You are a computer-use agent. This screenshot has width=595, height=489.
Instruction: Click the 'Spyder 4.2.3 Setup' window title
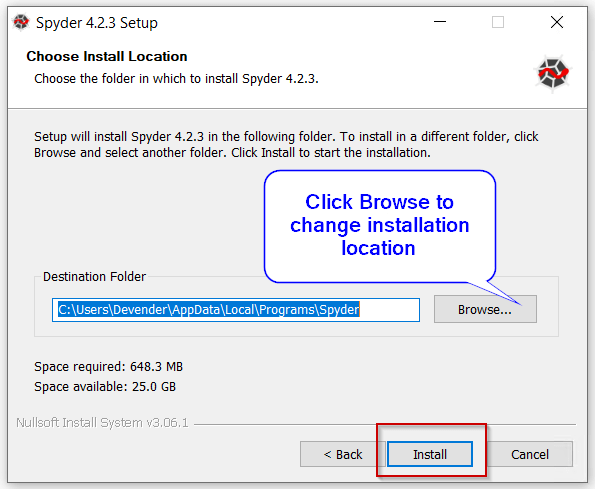pos(96,23)
